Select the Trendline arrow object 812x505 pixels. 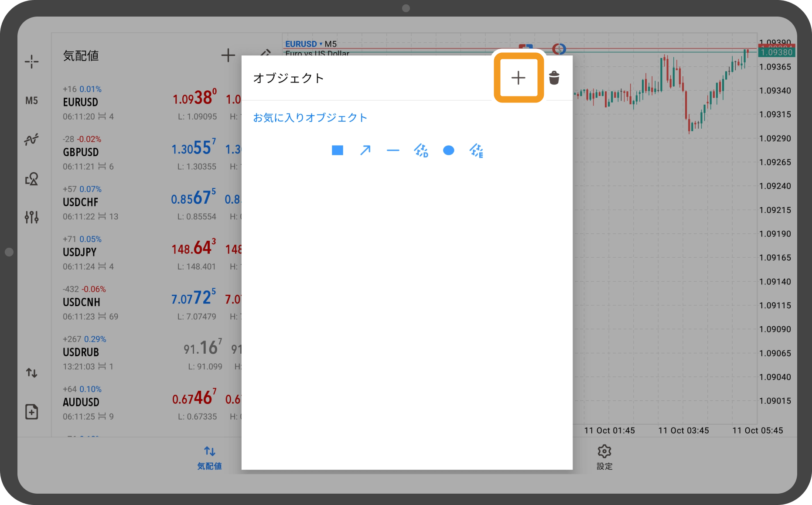(365, 150)
